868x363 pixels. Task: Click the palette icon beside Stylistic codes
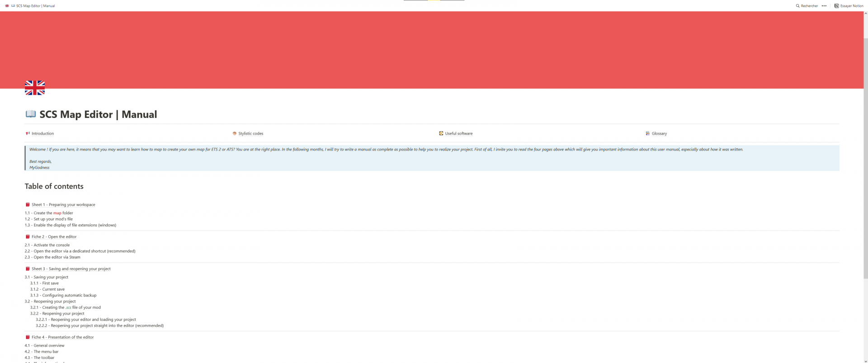(x=234, y=133)
